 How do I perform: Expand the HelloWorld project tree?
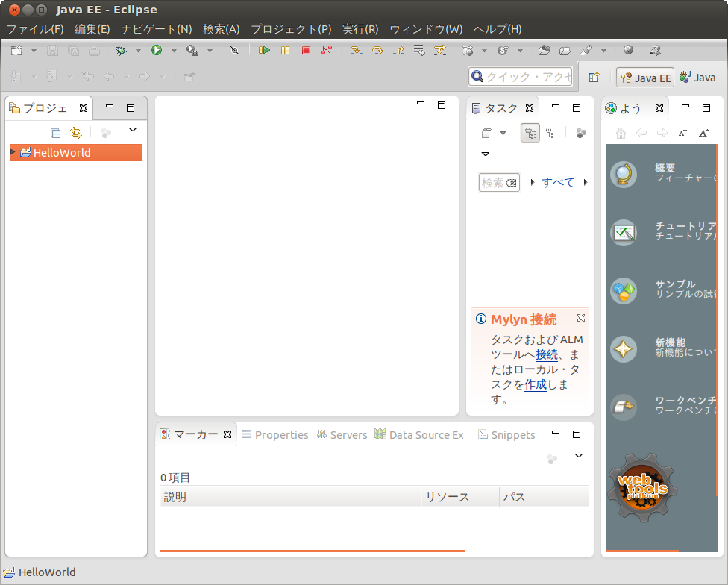pyautogui.click(x=13, y=152)
